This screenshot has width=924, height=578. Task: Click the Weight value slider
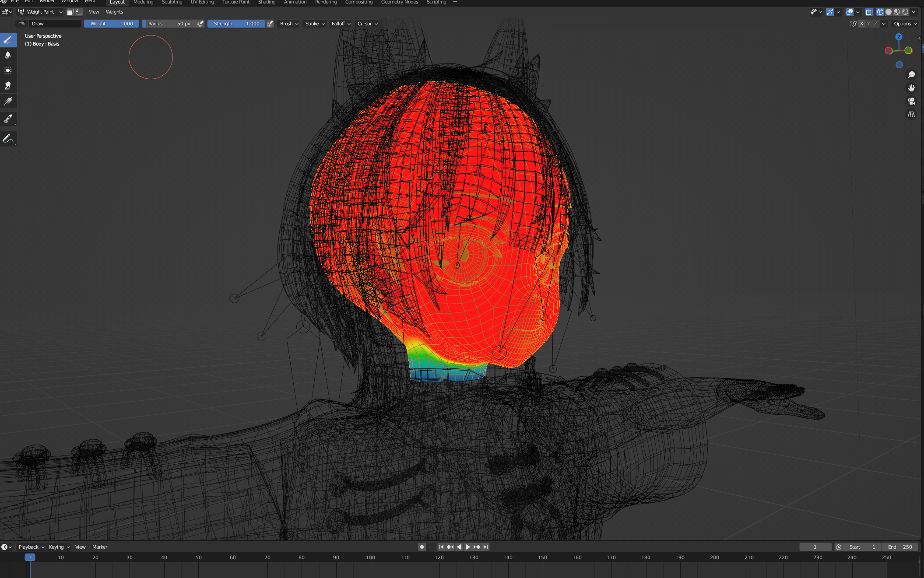[x=111, y=24]
